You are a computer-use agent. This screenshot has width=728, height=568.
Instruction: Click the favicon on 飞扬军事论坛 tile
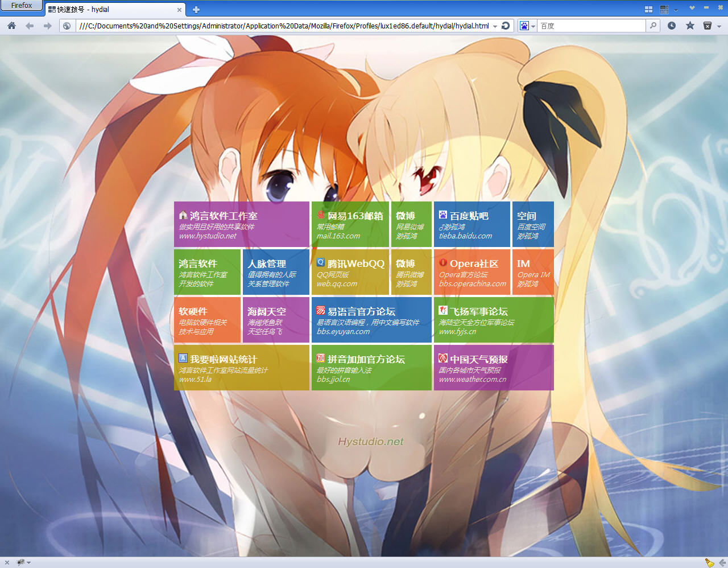coord(443,311)
